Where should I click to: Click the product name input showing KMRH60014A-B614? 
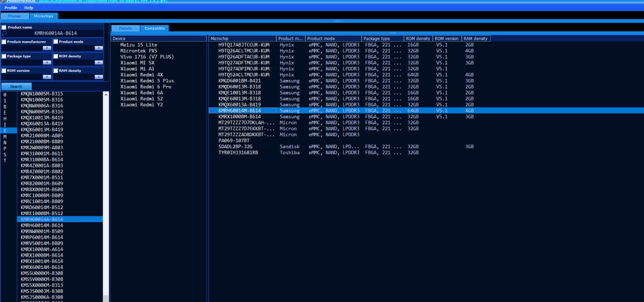(56, 33)
